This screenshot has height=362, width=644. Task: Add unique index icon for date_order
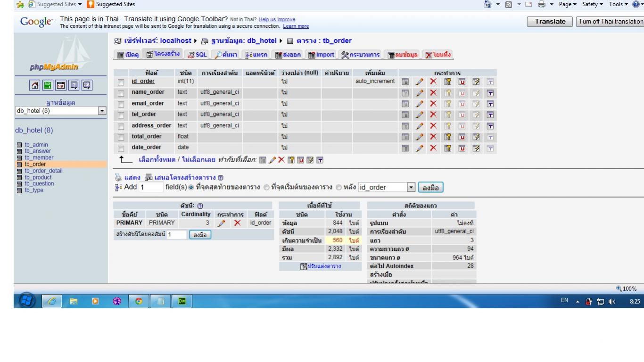pyautogui.click(x=461, y=148)
